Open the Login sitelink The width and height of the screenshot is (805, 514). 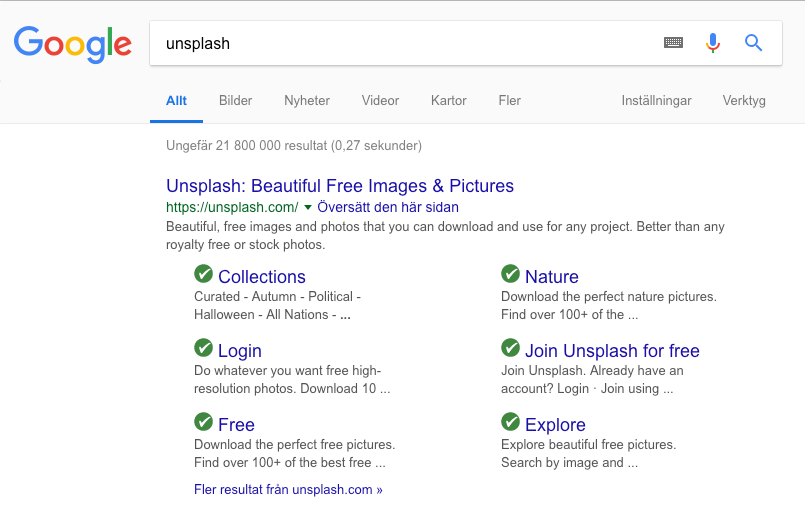click(x=240, y=351)
